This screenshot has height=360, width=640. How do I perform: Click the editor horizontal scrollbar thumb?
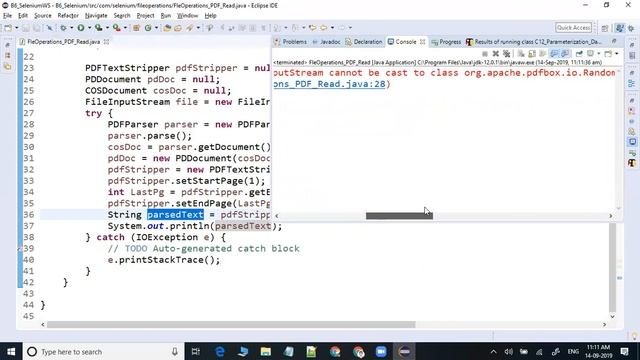pyautogui.click(x=231, y=324)
